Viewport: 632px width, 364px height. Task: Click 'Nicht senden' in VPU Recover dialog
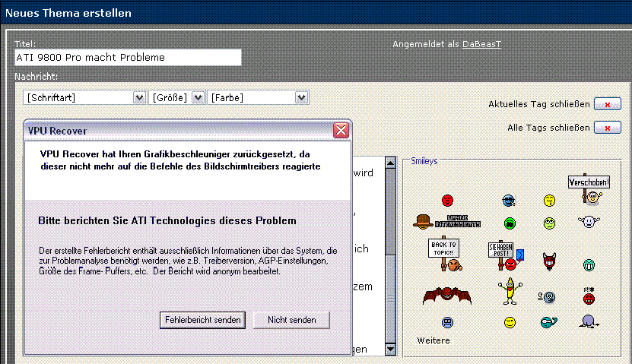(x=291, y=320)
